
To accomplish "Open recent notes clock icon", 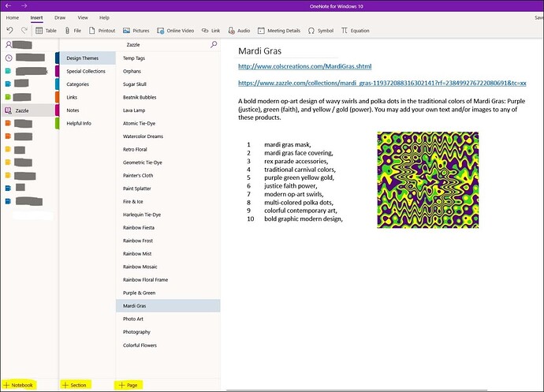I will pyautogui.click(x=9, y=58).
